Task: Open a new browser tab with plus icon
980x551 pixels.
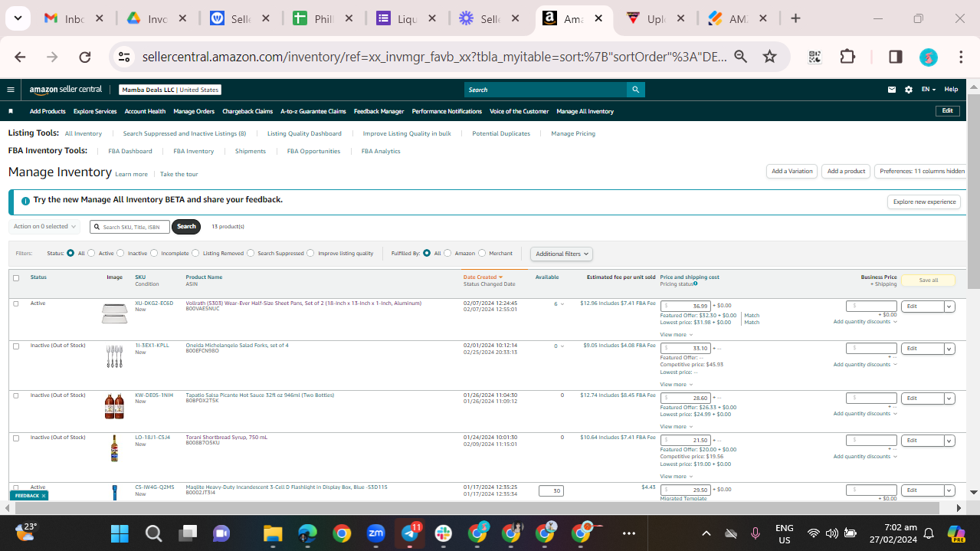Action: tap(795, 18)
